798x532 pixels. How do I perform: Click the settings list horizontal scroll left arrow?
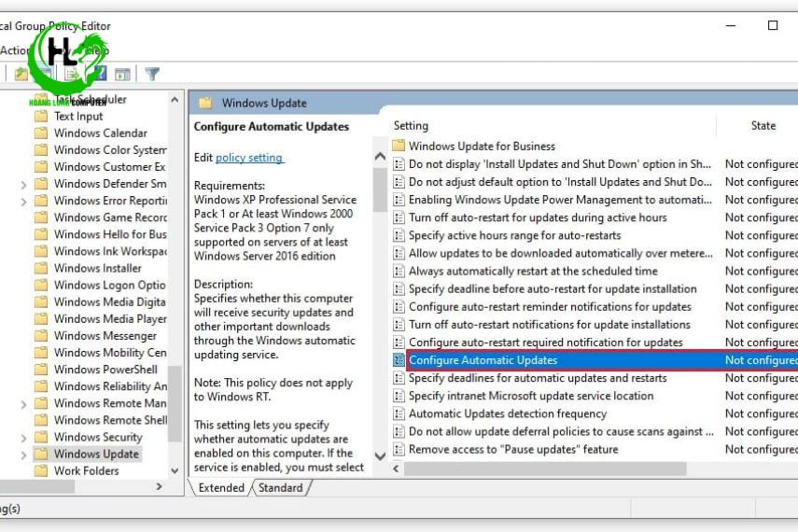397,469
